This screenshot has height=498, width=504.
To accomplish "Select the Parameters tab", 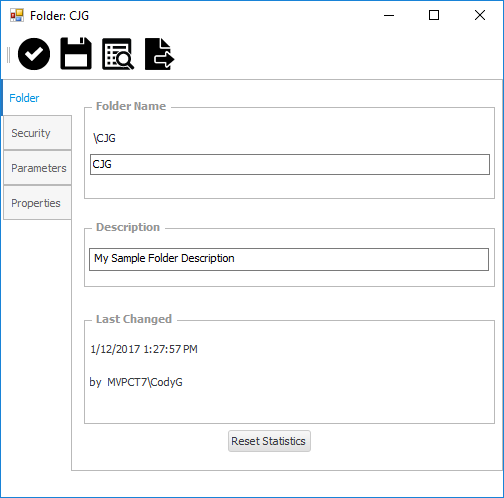I will tap(37, 168).
